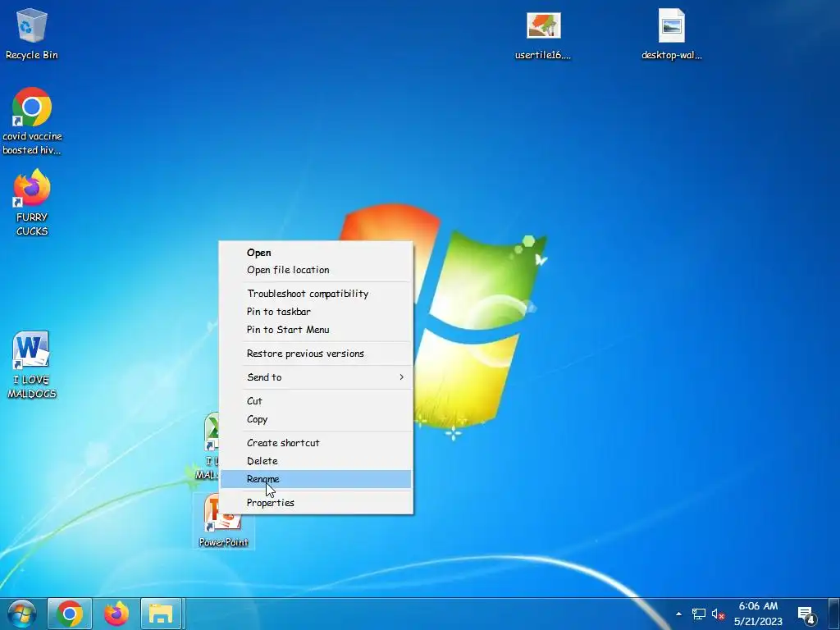Click Rename in the context menu
The width and height of the screenshot is (840, 630).
[x=316, y=479]
